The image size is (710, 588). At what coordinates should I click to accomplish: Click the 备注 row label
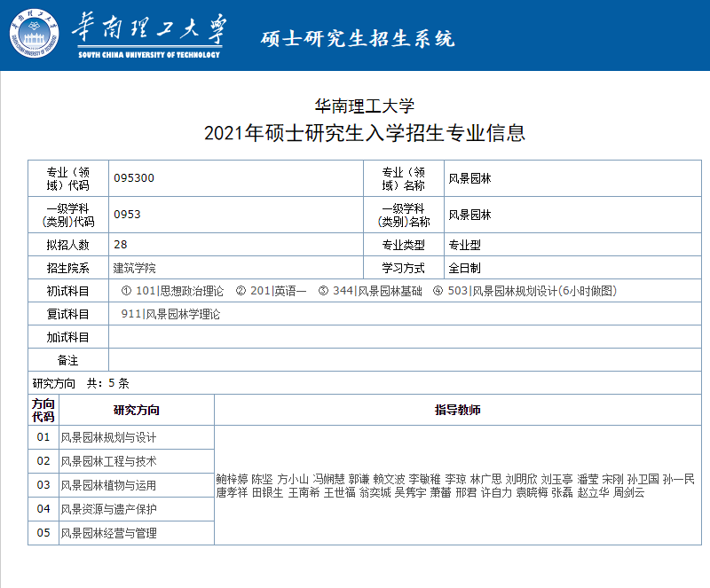click(x=68, y=360)
